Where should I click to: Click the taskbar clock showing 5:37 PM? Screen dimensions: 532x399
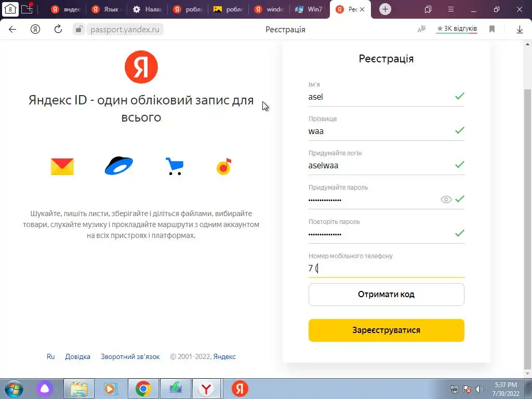coord(506,389)
